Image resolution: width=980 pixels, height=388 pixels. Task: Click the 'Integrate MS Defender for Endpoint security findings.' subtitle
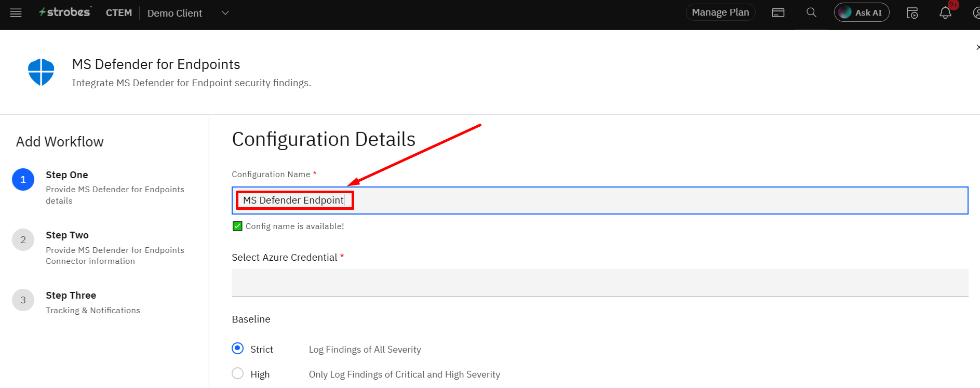click(192, 83)
